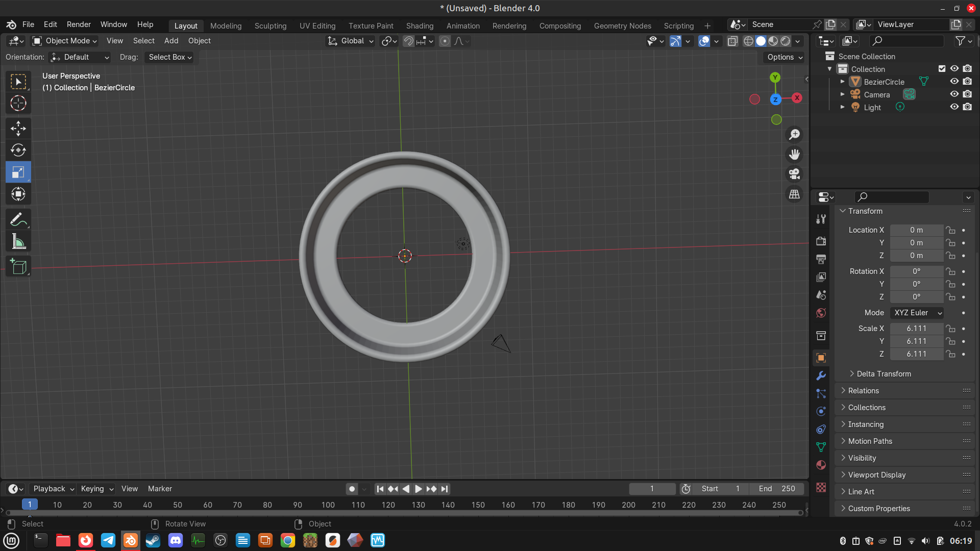The height and width of the screenshot is (551, 980).
Task: Jump to the timeline end frame
Action: click(445, 489)
